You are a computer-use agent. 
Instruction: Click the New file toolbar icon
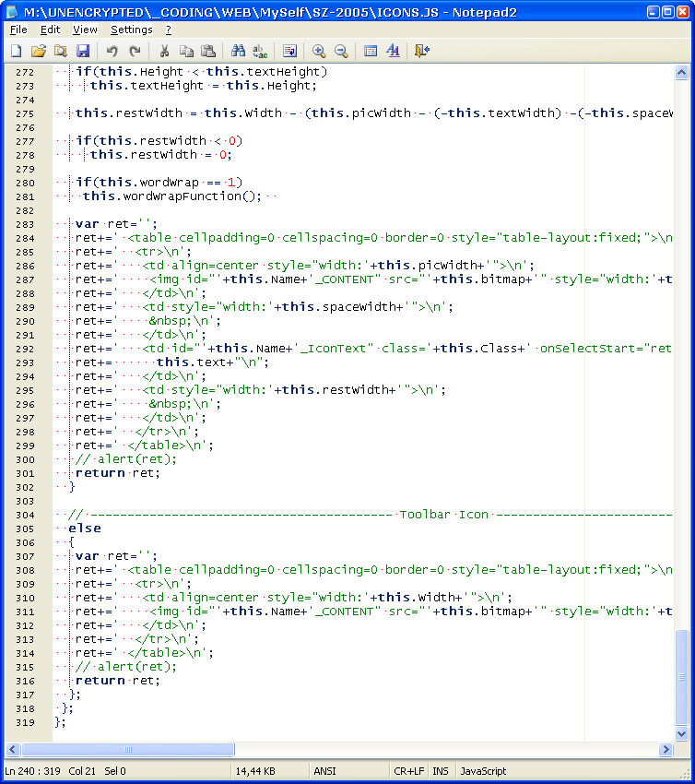(17, 51)
